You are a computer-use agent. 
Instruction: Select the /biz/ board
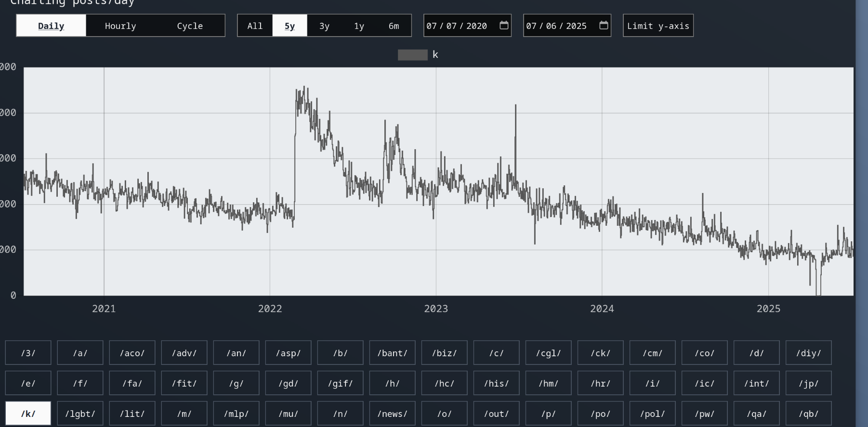[x=444, y=353]
